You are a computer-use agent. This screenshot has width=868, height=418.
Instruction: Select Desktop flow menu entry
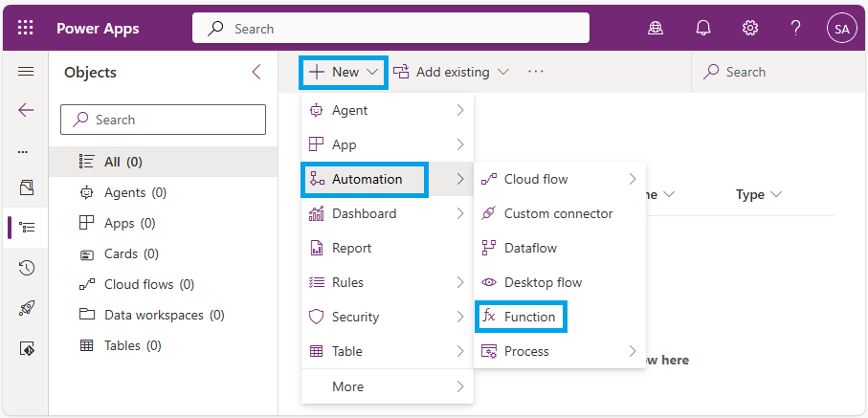543,282
